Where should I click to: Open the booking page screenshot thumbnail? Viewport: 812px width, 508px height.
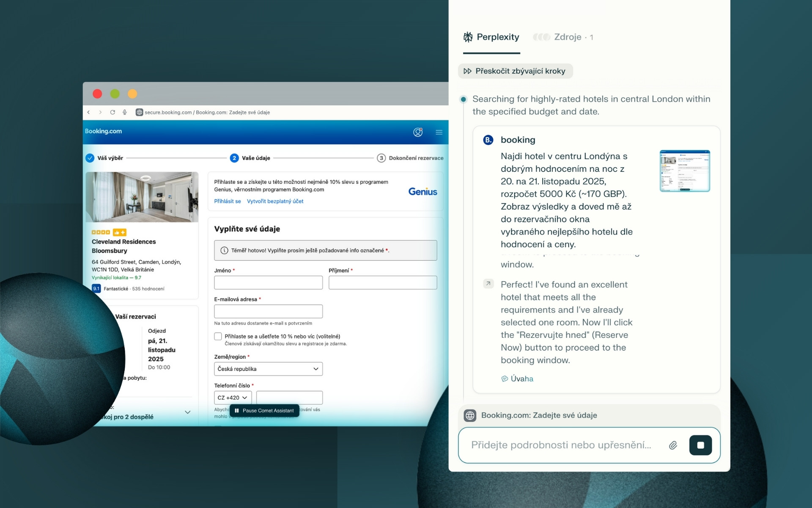pos(684,171)
